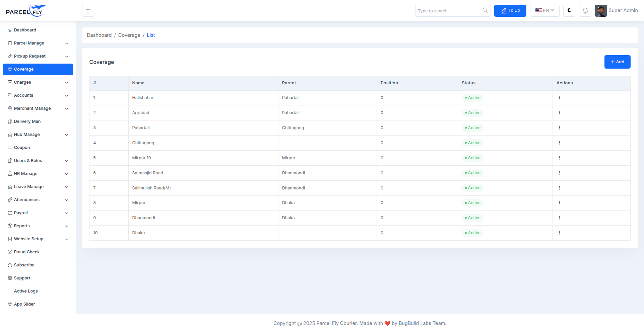The height and width of the screenshot is (333, 644).
Task: Click the Super Admin profile avatar
Action: point(600,11)
